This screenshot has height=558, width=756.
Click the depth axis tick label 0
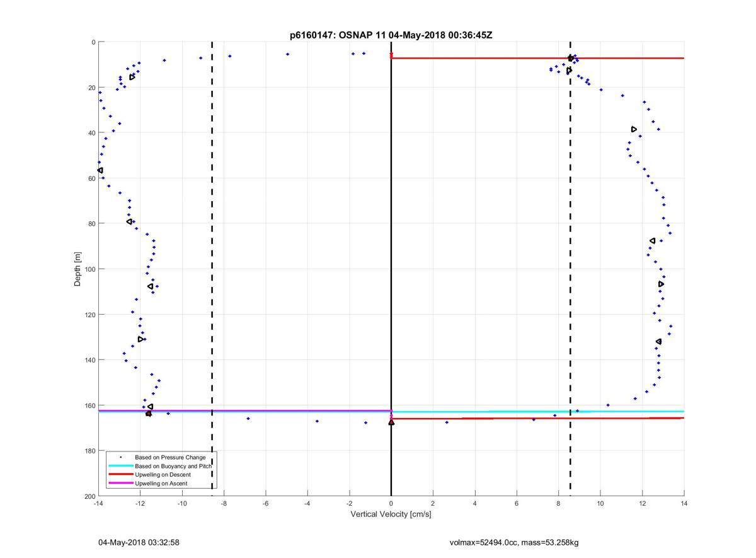click(93, 42)
